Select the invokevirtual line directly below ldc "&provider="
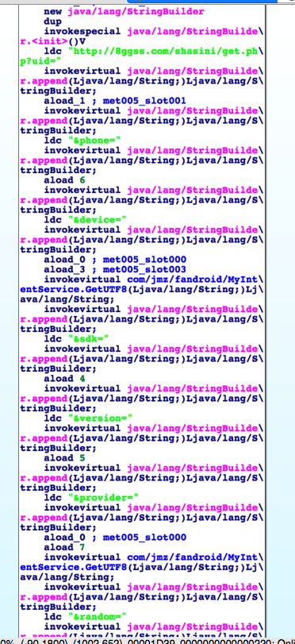The height and width of the screenshot is (644, 295). (x=154, y=507)
